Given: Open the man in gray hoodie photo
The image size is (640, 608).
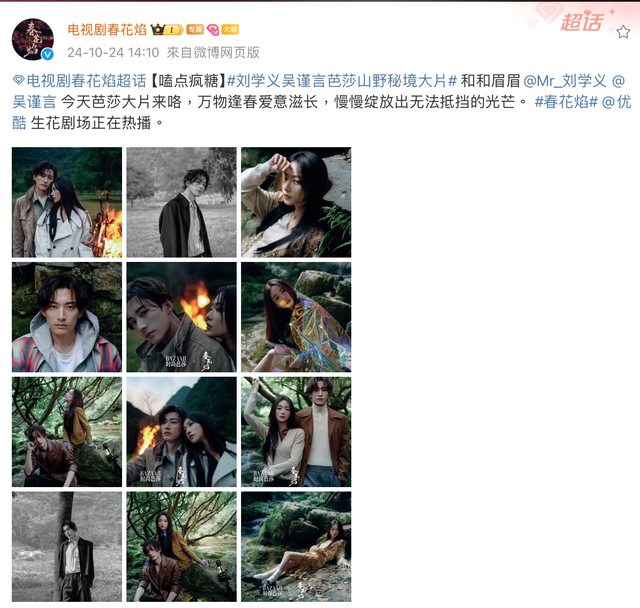Looking at the screenshot, I should pos(67,317).
